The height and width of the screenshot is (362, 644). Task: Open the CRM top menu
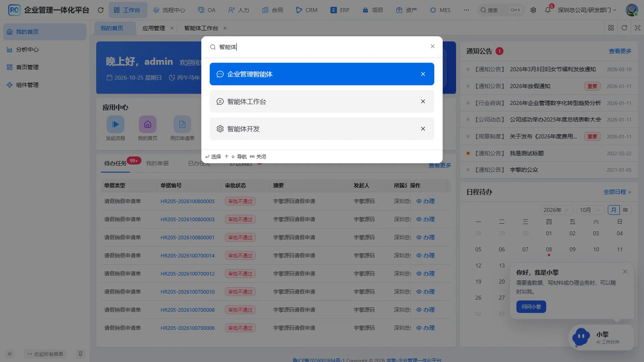[x=307, y=10]
